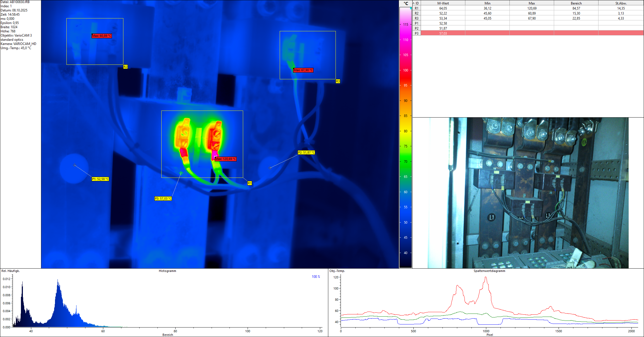Screen dimensions: 644x337
Task: Click the Max column header
Action: point(532,3)
